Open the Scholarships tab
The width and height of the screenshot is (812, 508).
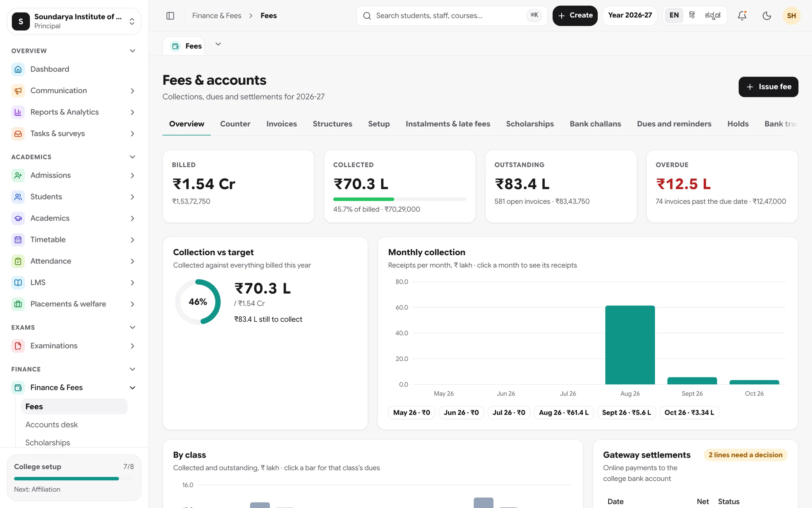(x=530, y=124)
